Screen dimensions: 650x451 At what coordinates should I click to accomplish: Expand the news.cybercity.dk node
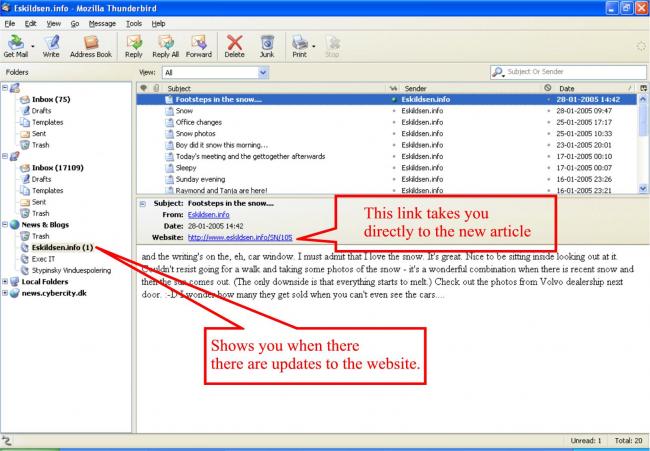(x=5, y=293)
